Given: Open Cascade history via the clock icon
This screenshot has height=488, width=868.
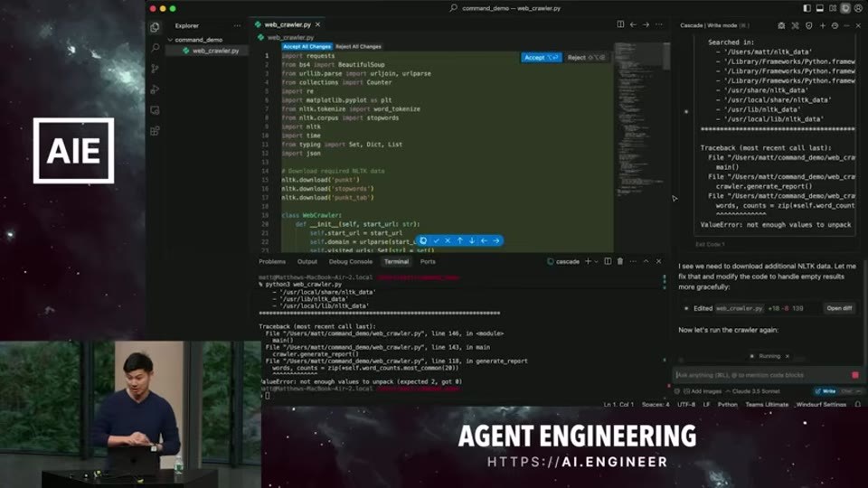Looking at the screenshot, I should 835,25.
